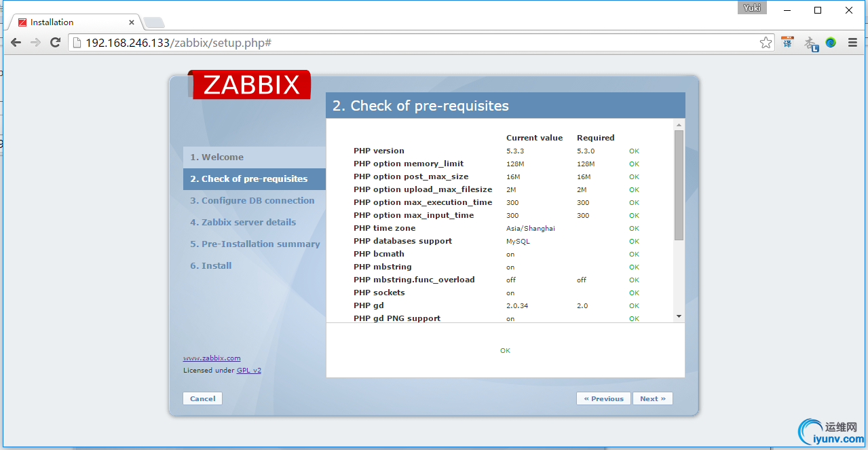The height and width of the screenshot is (450, 868).
Task: Open the www.zabbix.com link
Action: [x=212, y=358]
